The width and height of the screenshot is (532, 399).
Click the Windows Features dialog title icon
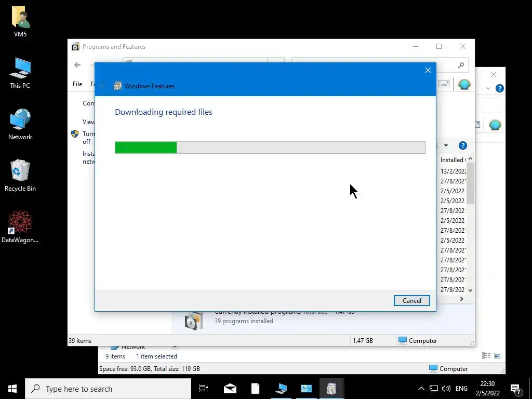(117, 86)
